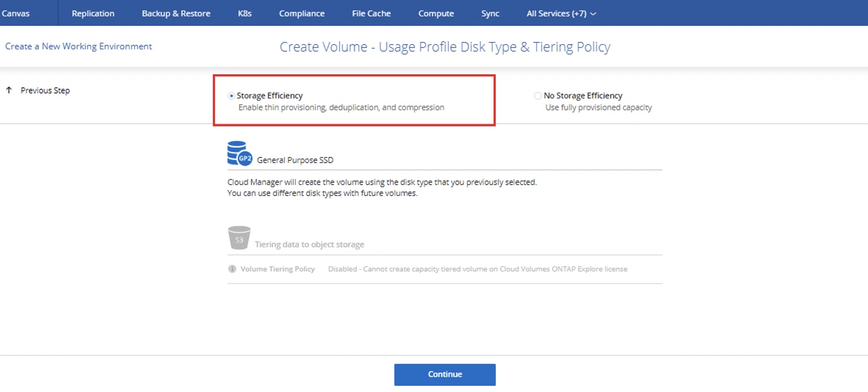The image size is (868, 392).
Task: Open the Canvas tab
Action: (15, 13)
